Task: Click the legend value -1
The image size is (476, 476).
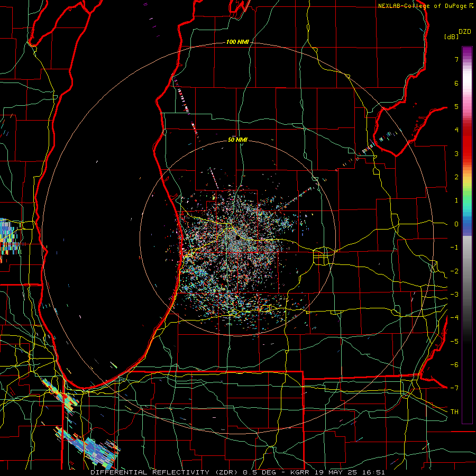Action: coord(454,248)
